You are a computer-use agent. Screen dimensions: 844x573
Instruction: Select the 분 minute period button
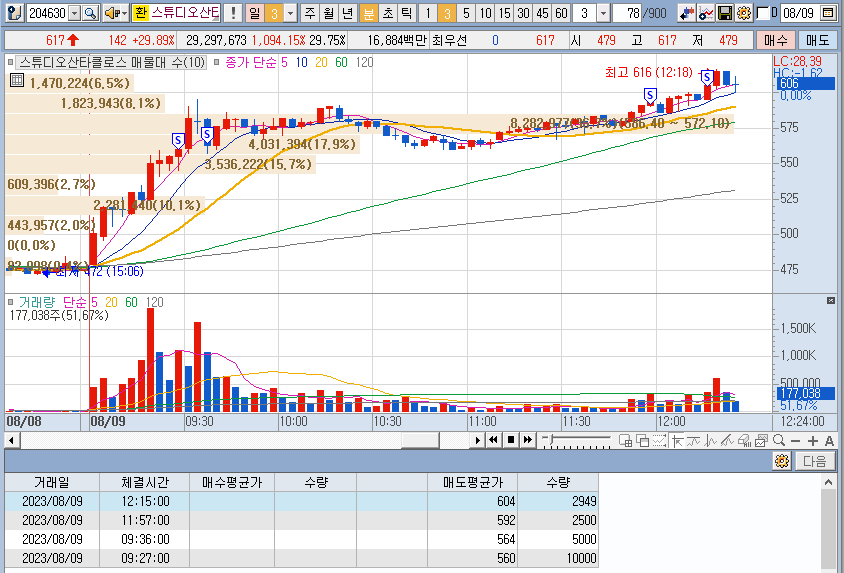369,13
